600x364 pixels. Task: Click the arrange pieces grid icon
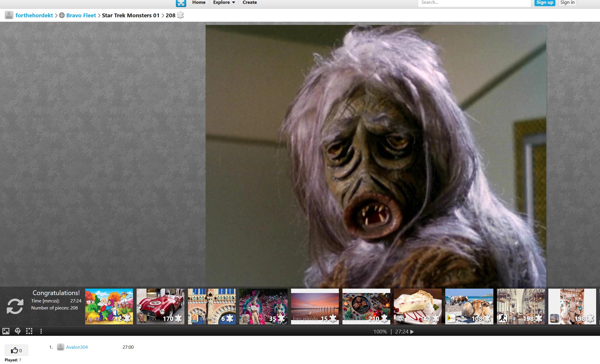click(x=29, y=331)
